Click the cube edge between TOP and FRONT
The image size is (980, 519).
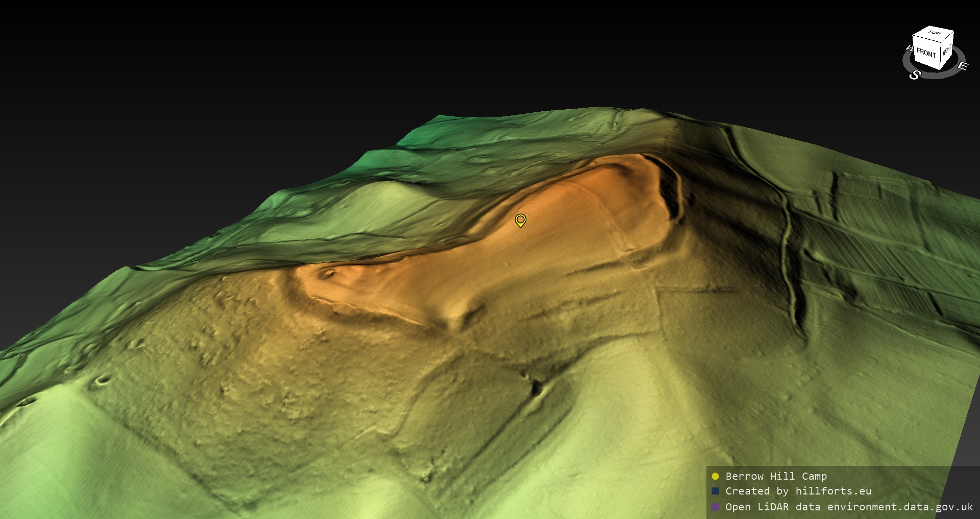click(927, 40)
